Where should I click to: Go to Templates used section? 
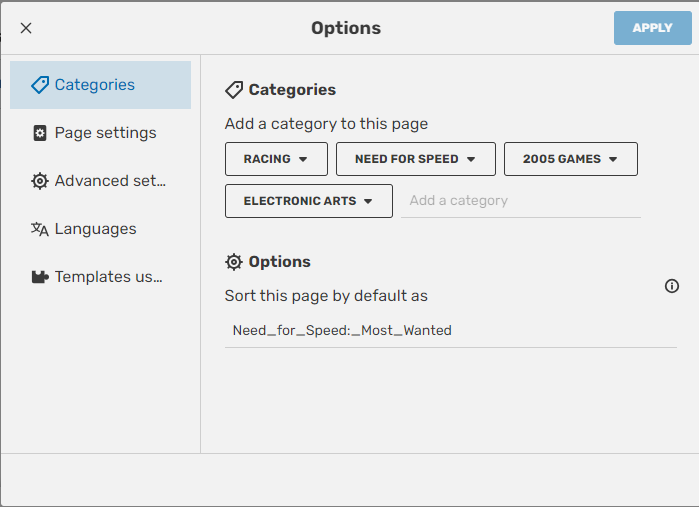pyautogui.click(x=108, y=277)
